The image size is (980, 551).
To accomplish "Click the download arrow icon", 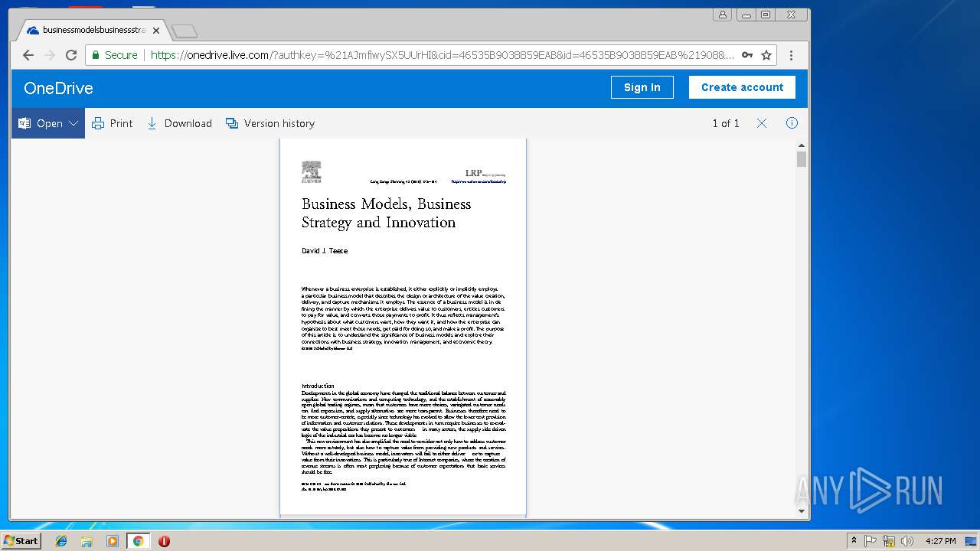I will click(x=152, y=123).
